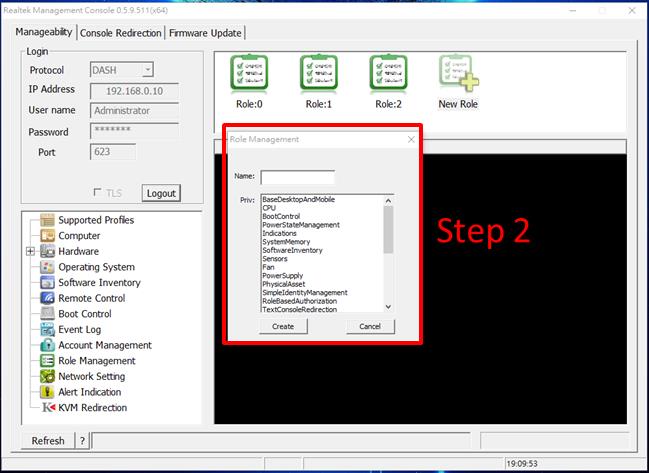Select the Computer tree icon

47,236
